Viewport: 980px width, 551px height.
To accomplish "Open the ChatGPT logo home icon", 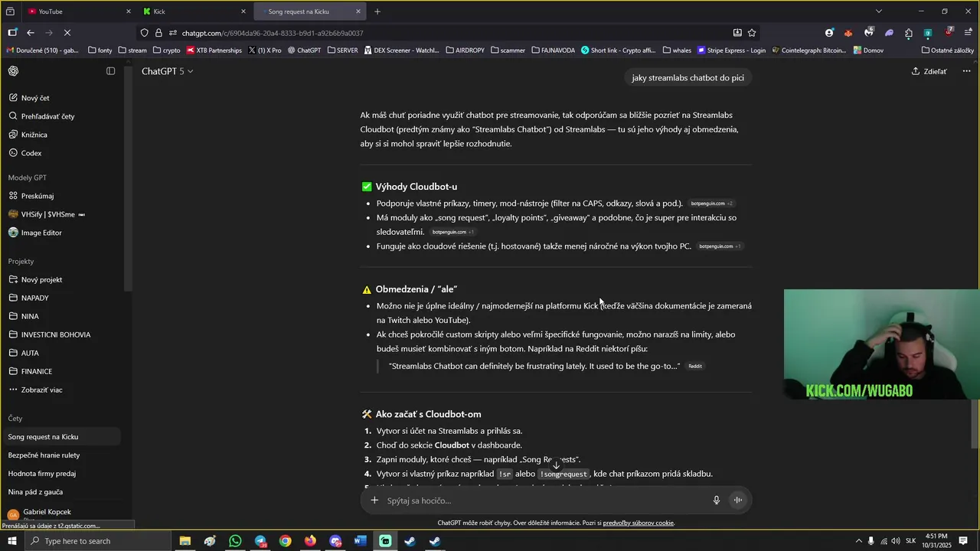I will tap(13, 71).
